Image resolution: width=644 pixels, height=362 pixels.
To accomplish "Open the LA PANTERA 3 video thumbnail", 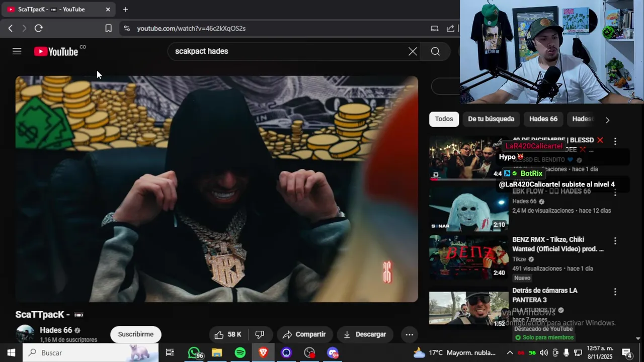I will pyautogui.click(x=468, y=309).
